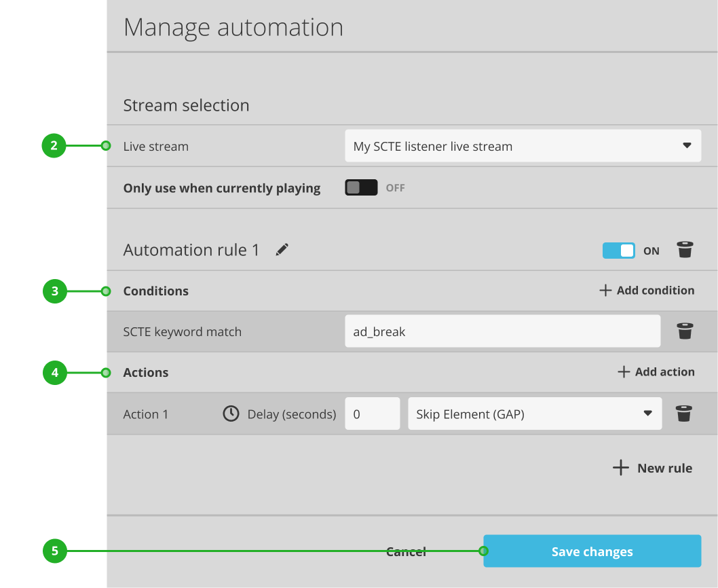Click the ad_break keyword input field
Image resolution: width=718 pixels, height=588 pixels.
click(502, 331)
